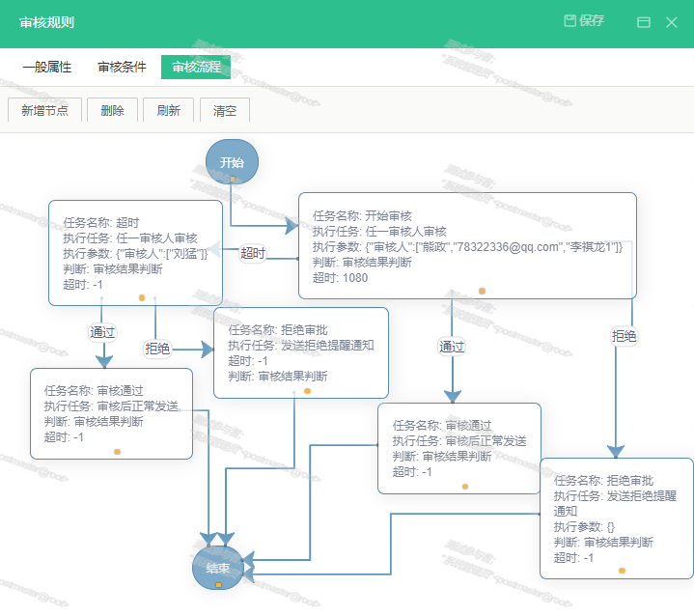Click orange connector dot under 开始 node
This screenshot has height=616, width=694.
click(x=233, y=180)
